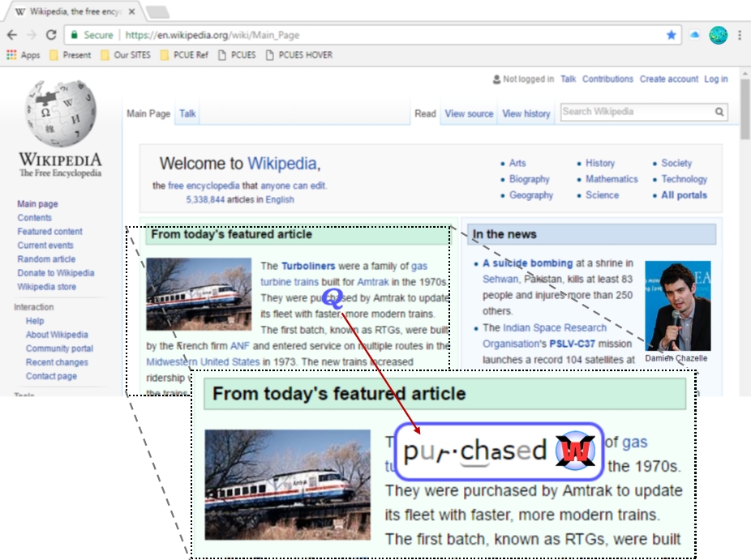Open the Contributions link
The height and width of the screenshot is (560, 751).
click(x=607, y=79)
